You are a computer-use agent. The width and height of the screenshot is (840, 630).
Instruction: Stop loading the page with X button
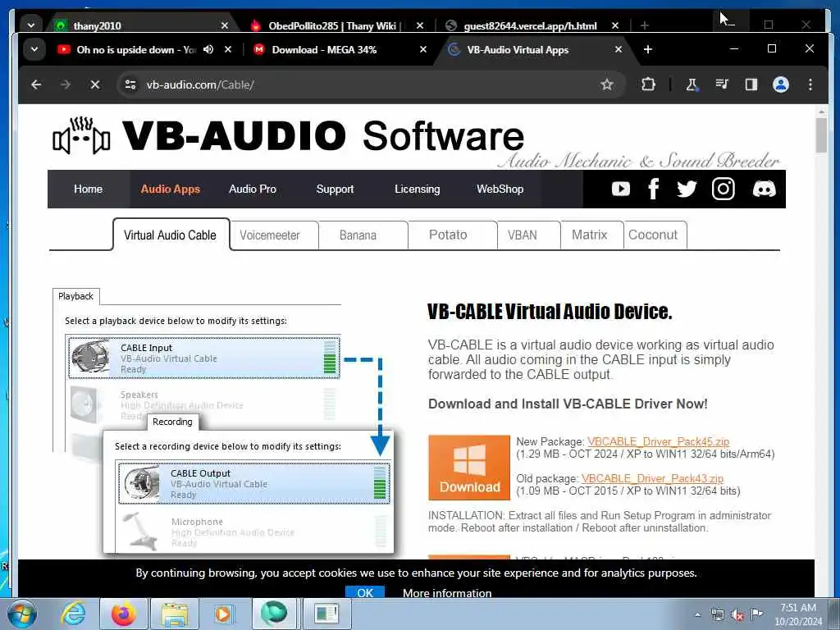point(95,84)
